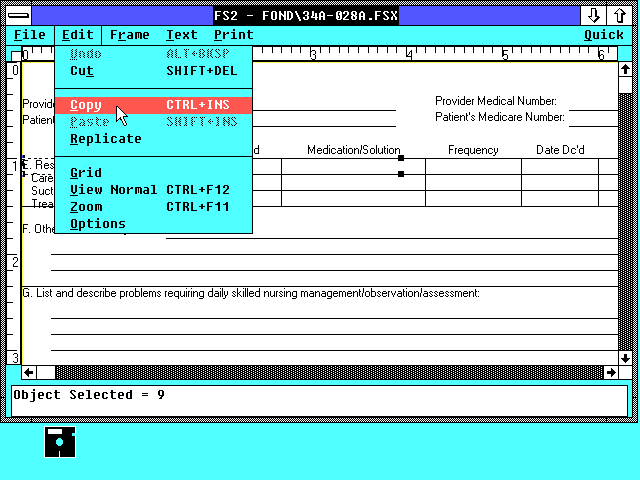Click the Frequency column header
640x480 pixels.
point(473,150)
